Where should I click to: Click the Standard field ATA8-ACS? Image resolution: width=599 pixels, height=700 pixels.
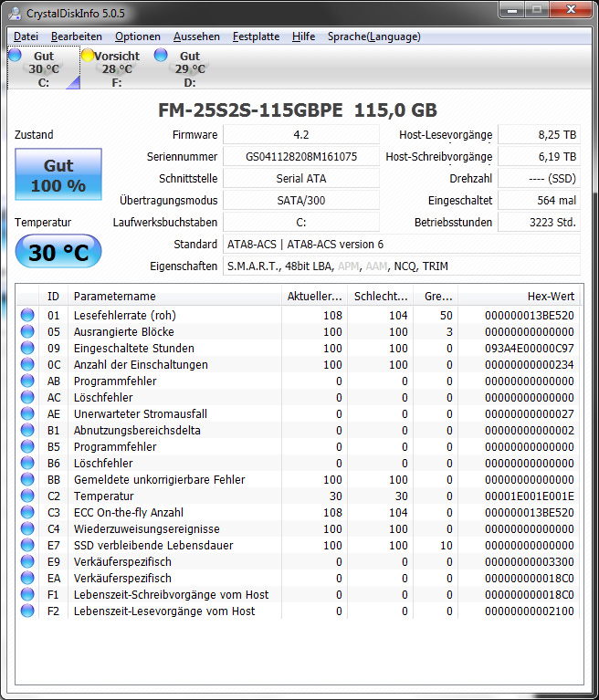point(402,245)
